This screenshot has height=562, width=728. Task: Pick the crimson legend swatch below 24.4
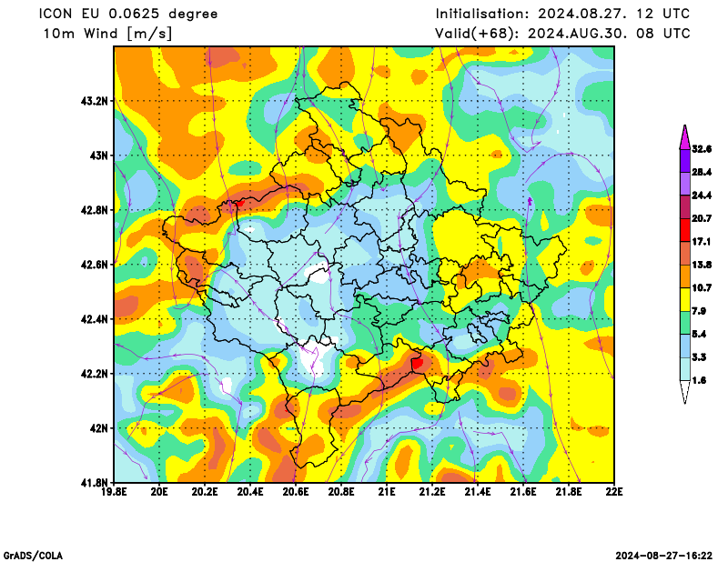[x=685, y=207]
